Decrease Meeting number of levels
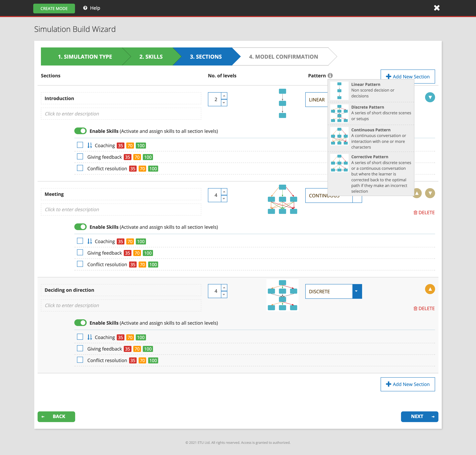This screenshot has width=476, height=455. [x=224, y=199]
